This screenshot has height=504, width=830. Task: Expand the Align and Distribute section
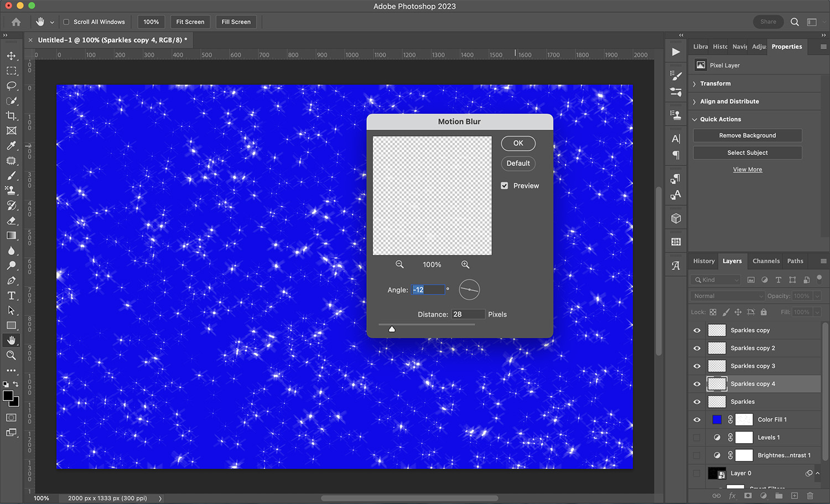pos(694,102)
